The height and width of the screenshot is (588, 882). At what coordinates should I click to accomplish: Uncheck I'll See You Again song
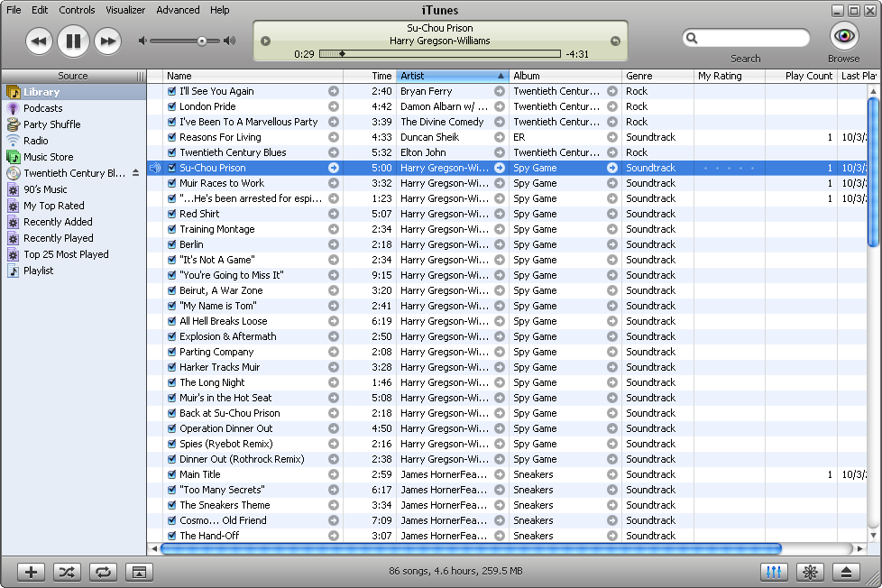pos(172,91)
